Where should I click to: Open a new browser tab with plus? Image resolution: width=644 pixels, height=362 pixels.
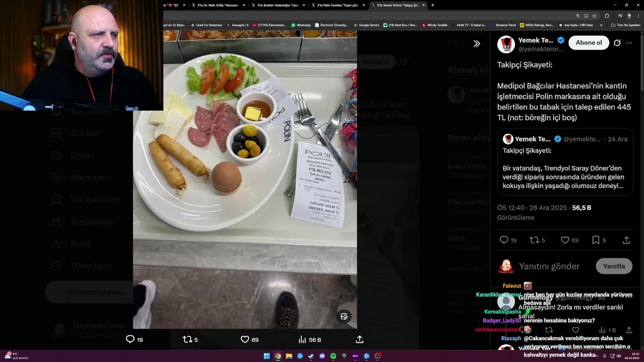tap(433, 5)
